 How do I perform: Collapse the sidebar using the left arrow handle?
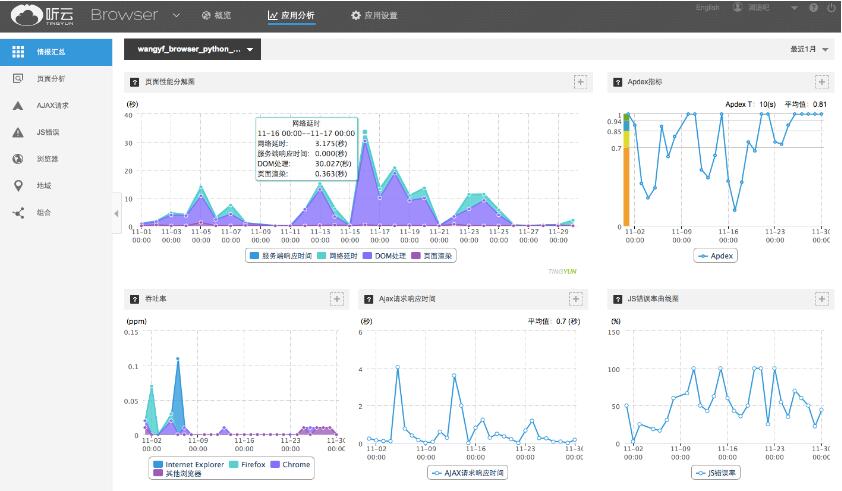116,213
